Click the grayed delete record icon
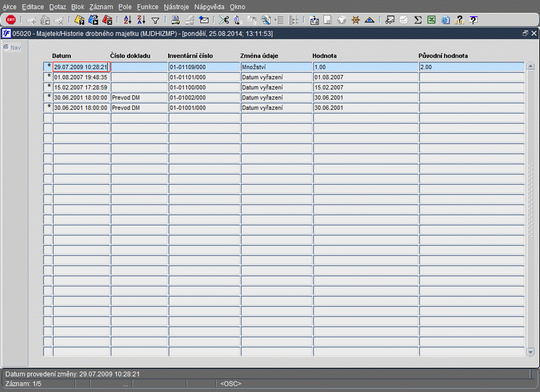 click(x=59, y=20)
